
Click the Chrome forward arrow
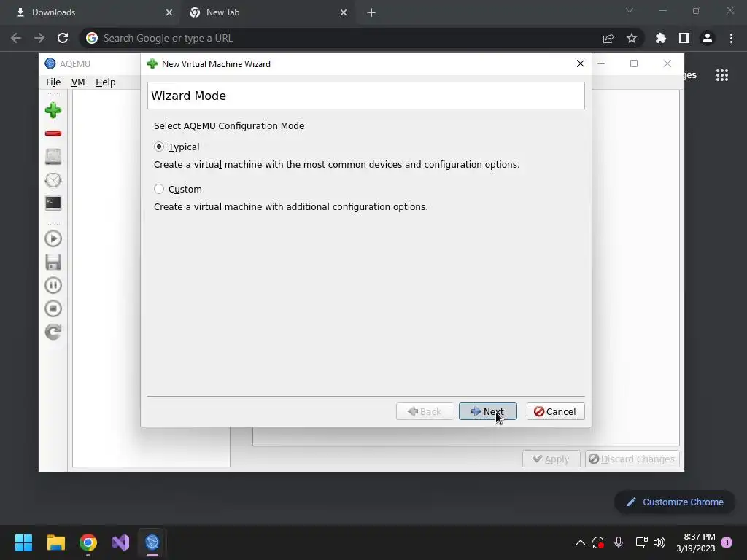click(x=39, y=38)
